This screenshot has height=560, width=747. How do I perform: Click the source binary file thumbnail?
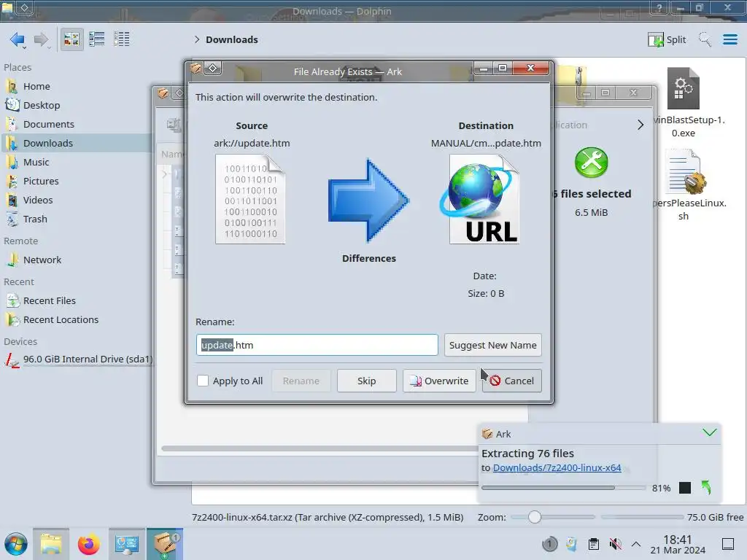tap(250, 199)
